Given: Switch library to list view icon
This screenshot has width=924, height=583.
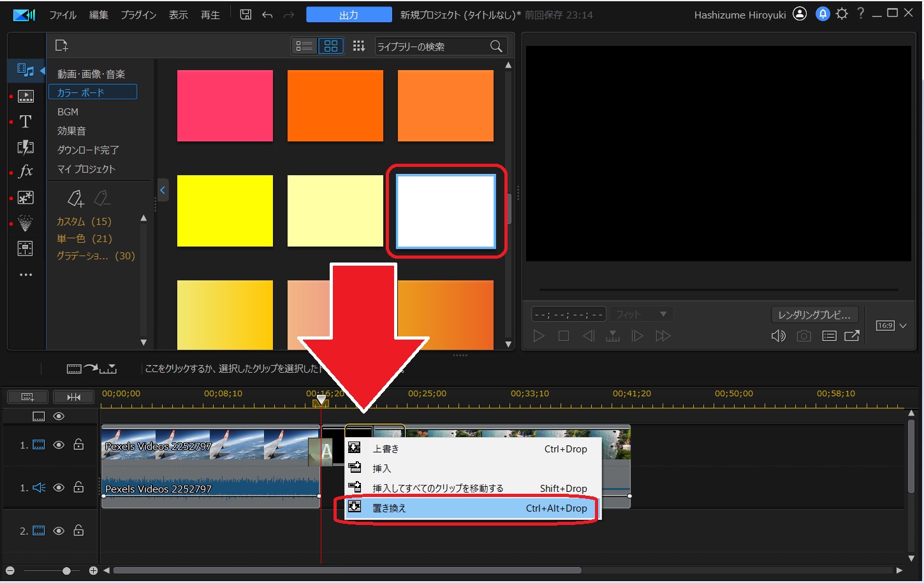Looking at the screenshot, I should (304, 46).
